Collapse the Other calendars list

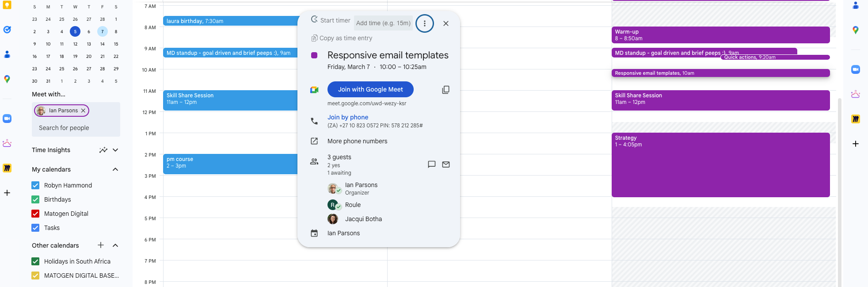point(115,245)
